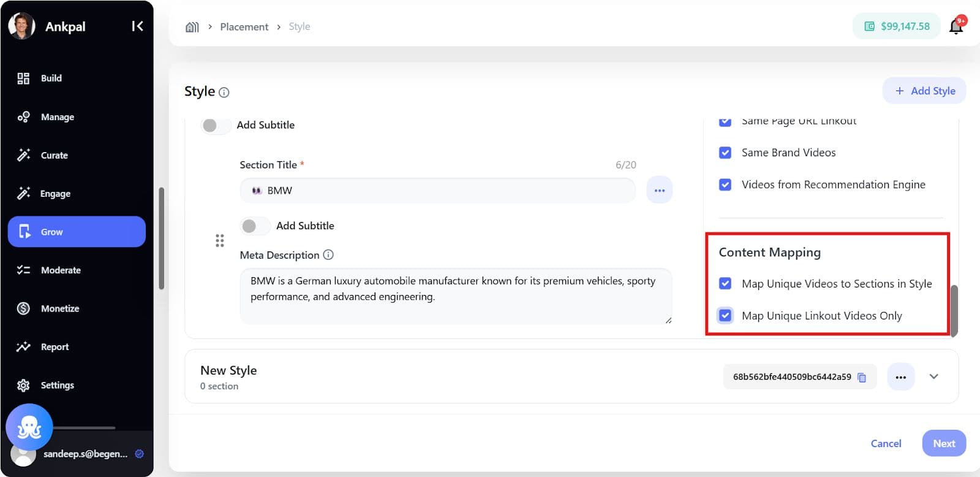Go to Monetize in sidebar
The width and height of the screenshot is (980, 477).
[59, 308]
